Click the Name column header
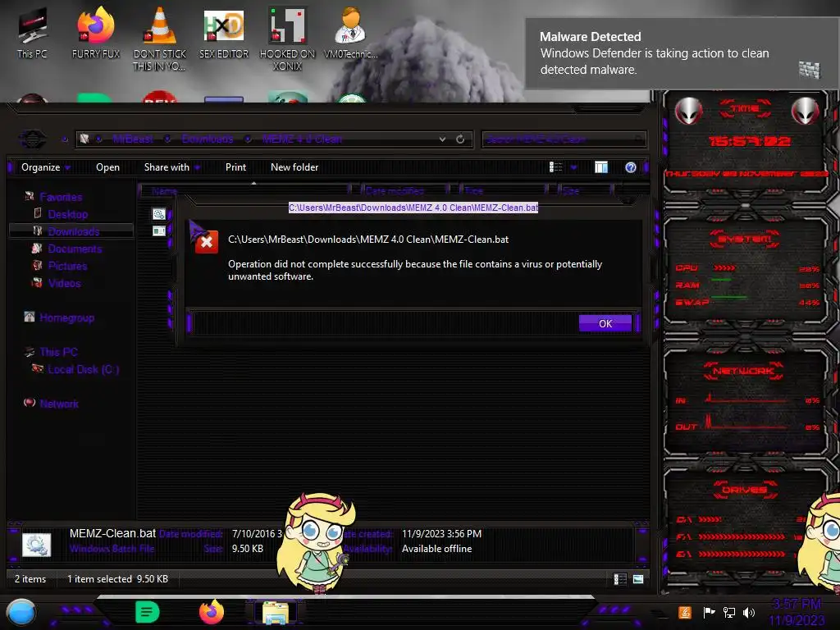The width and height of the screenshot is (840, 630). [244, 191]
